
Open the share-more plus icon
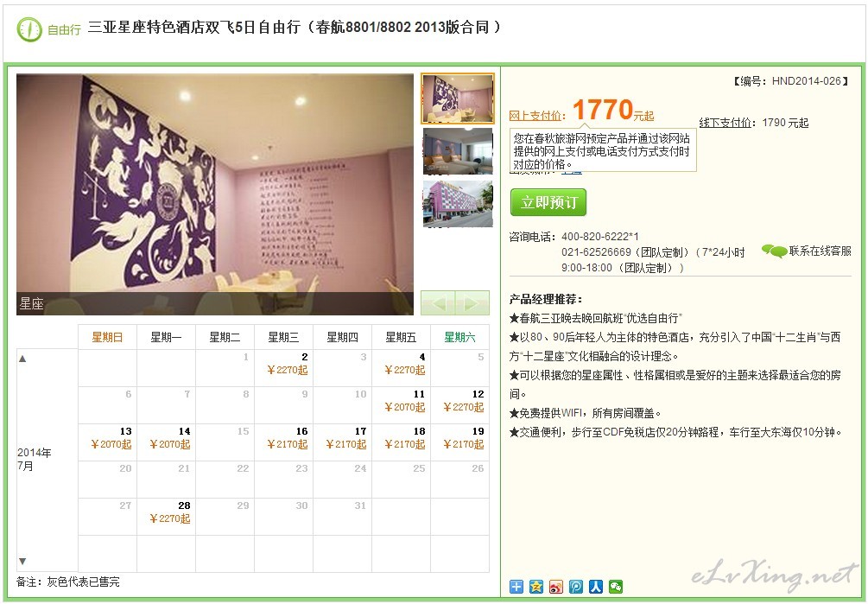[x=516, y=586]
